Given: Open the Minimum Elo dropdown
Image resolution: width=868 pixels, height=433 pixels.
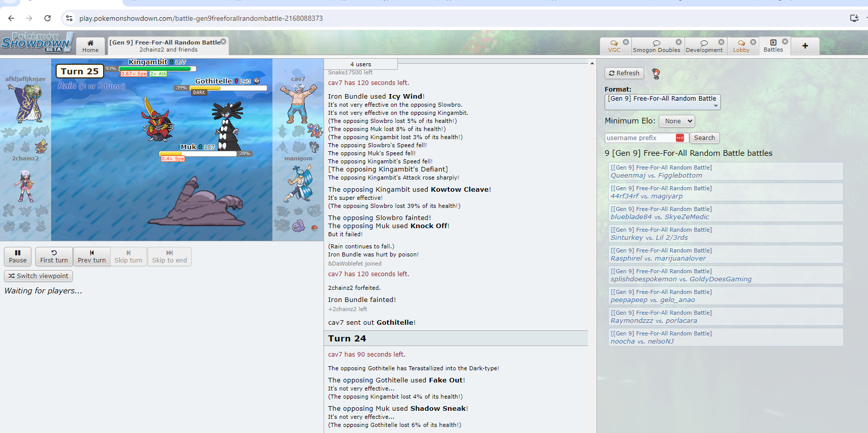Looking at the screenshot, I should tap(677, 121).
